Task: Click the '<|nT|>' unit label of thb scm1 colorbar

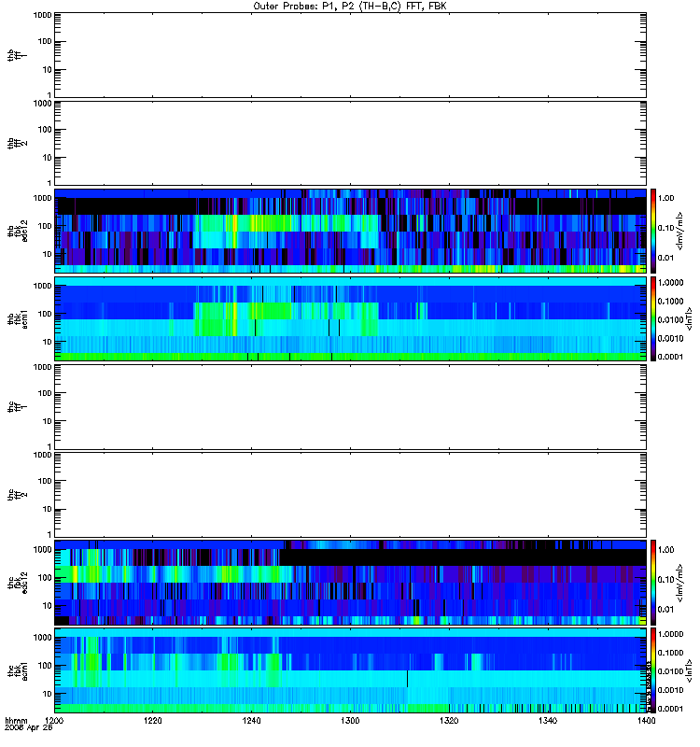Action: click(x=689, y=318)
